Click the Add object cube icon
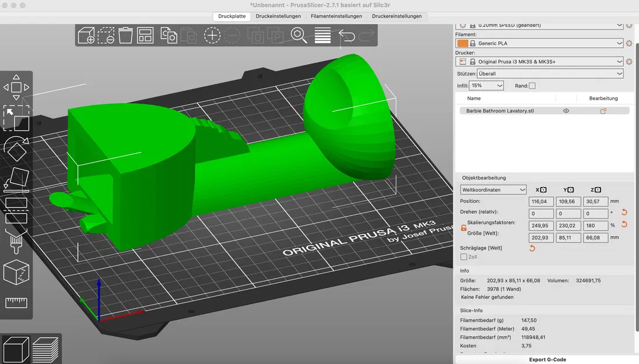 pos(86,36)
